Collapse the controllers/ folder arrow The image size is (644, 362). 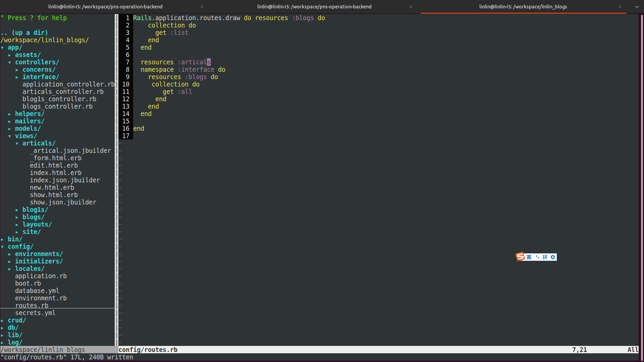click(x=10, y=62)
